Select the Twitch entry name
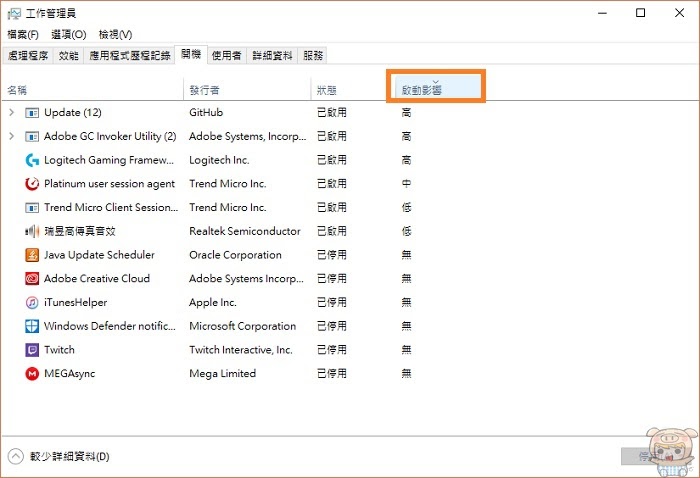Screen dimensions: 700x478 pyautogui.click(x=59, y=350)
